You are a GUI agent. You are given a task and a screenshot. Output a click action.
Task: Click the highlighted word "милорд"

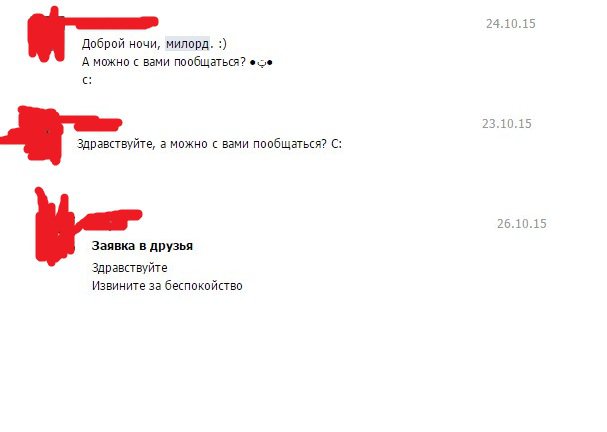click(188, 44)
